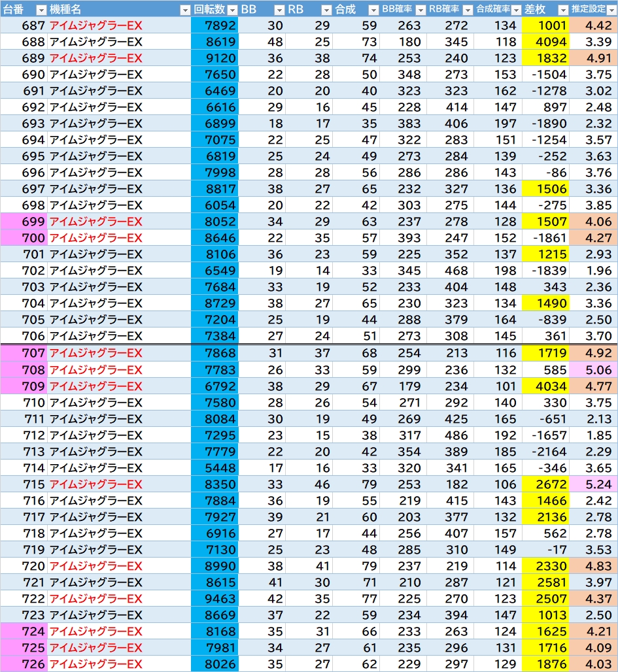
Task: Open the 台番 column filter dropdown
Action: [41, 9]
